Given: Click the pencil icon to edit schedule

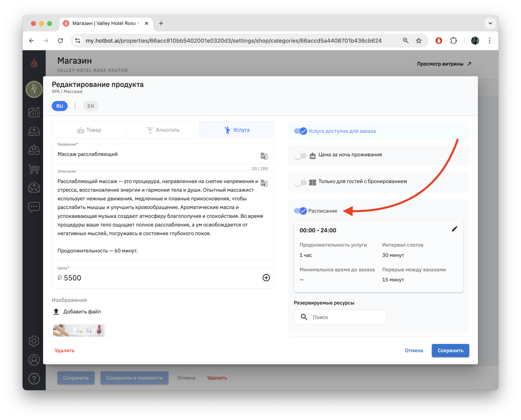Looking at the screenshot, I should coord(454,229).
